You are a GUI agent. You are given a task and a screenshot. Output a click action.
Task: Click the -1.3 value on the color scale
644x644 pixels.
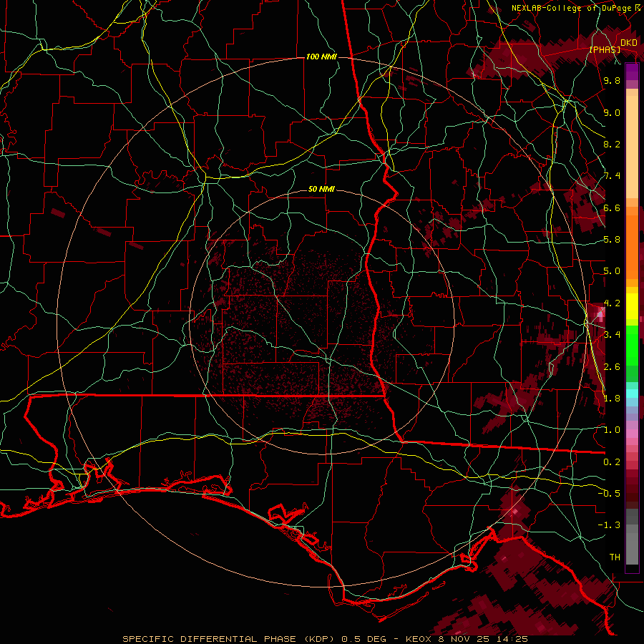coord(609,525)
